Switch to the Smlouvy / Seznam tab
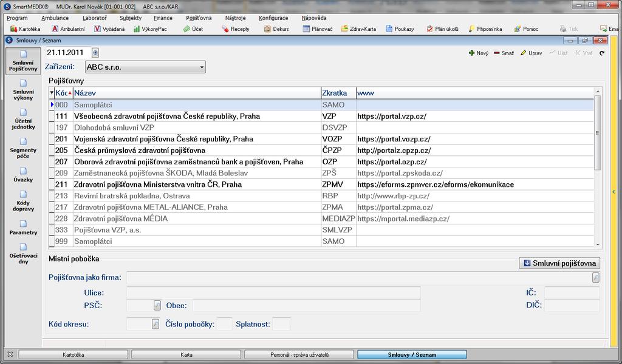This screenshot has width=622, height=364. tap(412, 355)
